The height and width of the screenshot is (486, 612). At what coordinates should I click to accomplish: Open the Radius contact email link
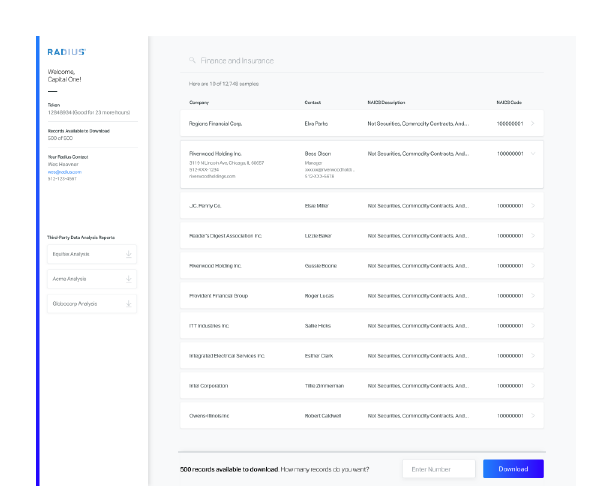(64, 172)
